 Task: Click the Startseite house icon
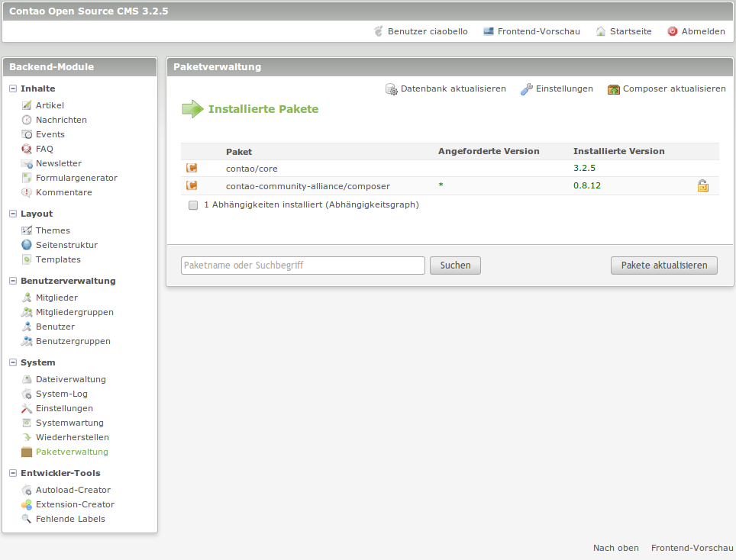coord(601,31)
